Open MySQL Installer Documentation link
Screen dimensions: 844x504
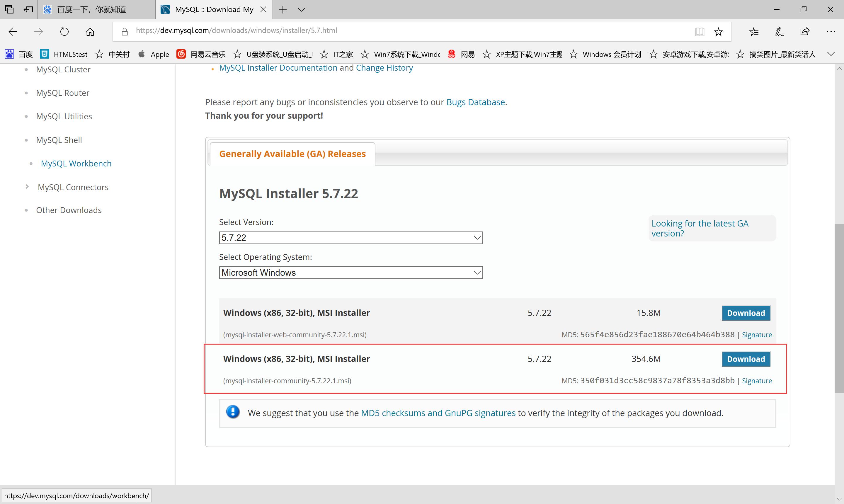tap(278, 68)
